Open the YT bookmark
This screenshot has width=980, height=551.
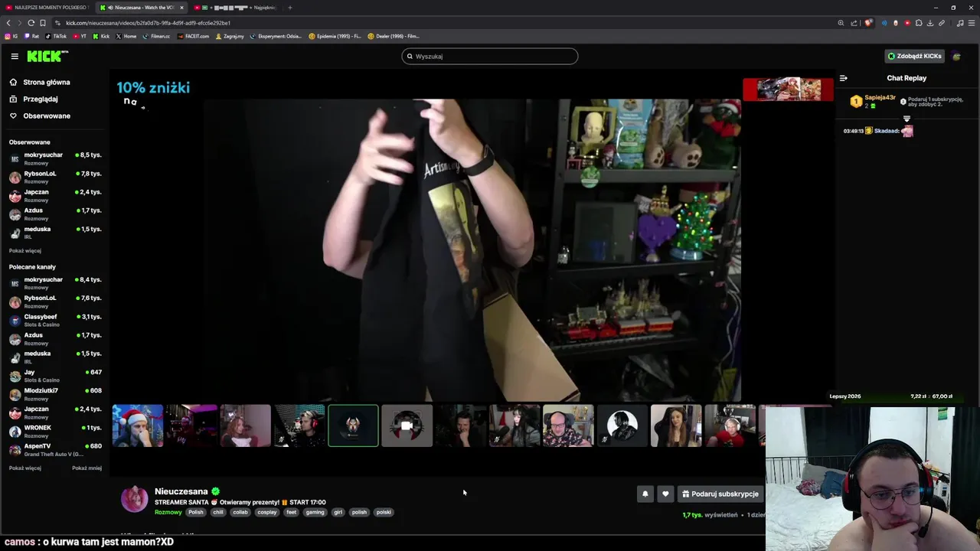point(80,36)
